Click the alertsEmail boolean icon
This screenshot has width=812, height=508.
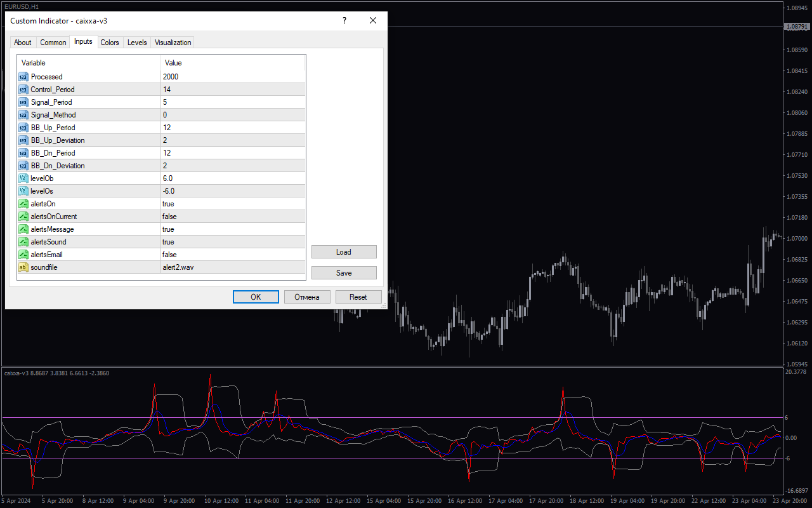(x=23, y=255)
